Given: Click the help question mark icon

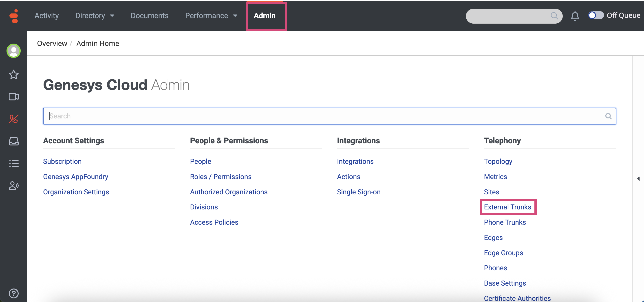Looking at the screenshot, I should [13, 293].
